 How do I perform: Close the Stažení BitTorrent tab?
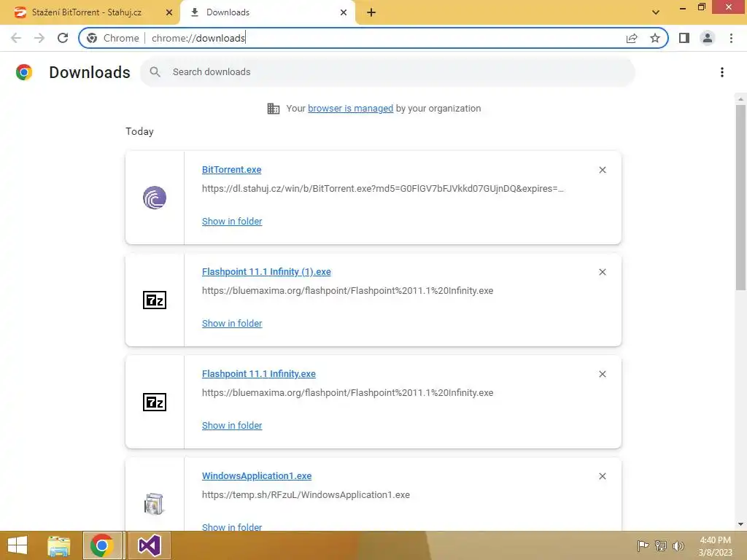[x=169, y=12]
